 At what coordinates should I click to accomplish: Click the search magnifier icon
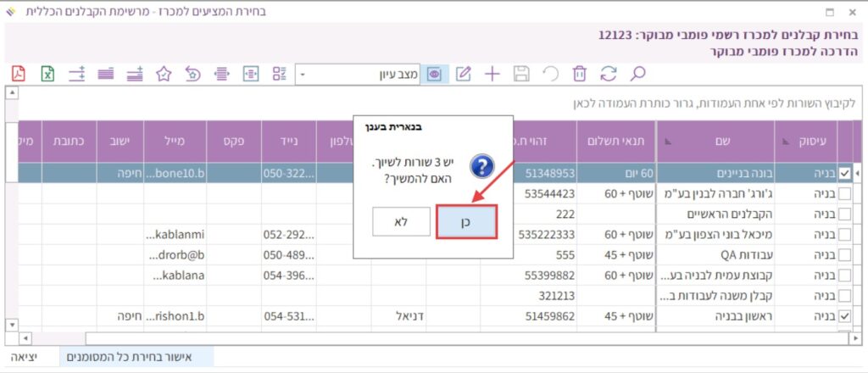[x=637, y=74]
